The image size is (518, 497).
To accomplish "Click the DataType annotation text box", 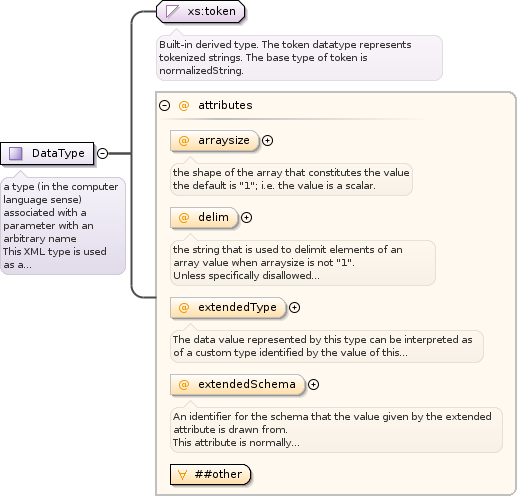I will coord(63,226).
